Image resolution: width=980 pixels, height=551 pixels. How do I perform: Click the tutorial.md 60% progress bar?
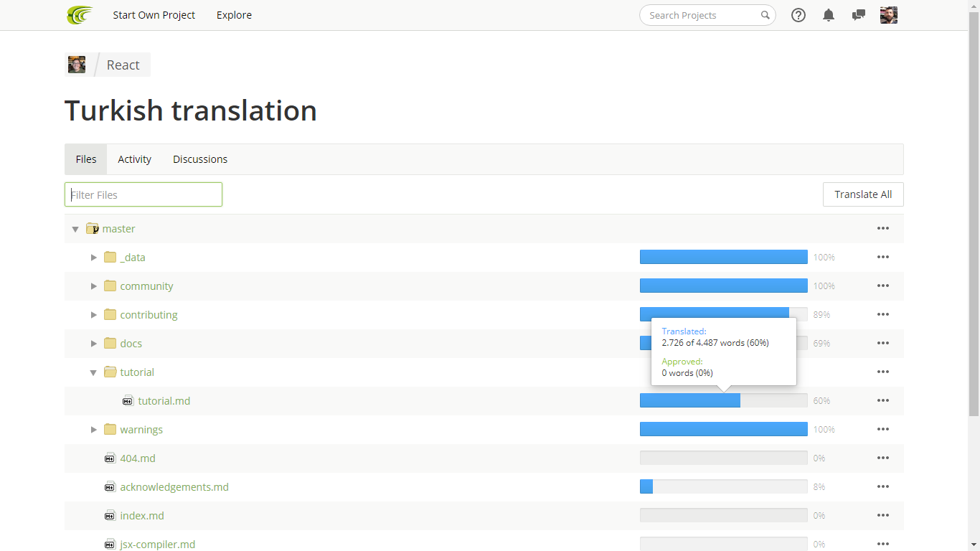(724, 400)
